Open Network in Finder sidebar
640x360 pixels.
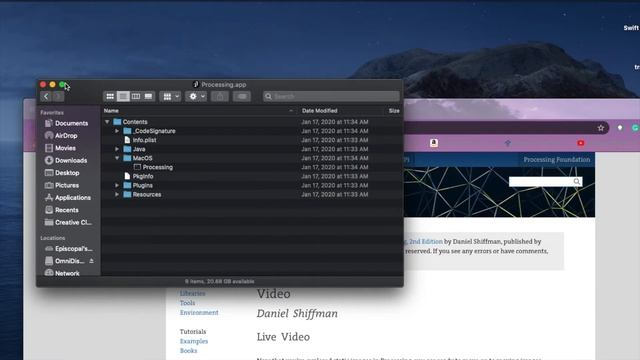point(67,273)
